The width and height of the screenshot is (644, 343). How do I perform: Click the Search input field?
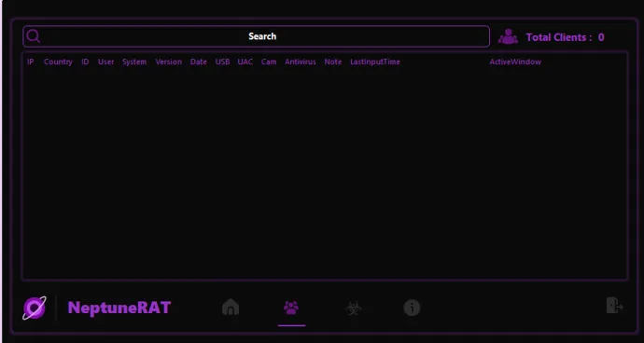[256, 36]
